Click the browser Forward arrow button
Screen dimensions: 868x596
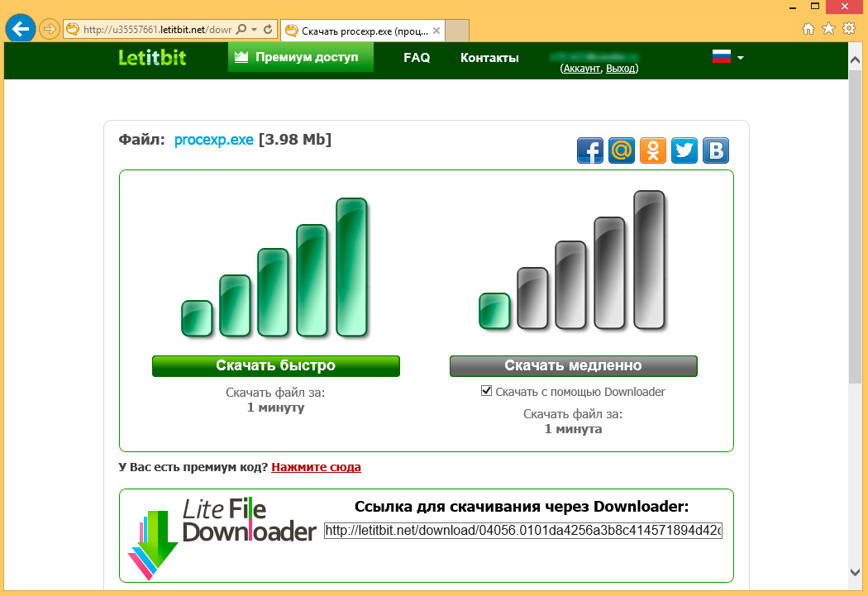50,29
